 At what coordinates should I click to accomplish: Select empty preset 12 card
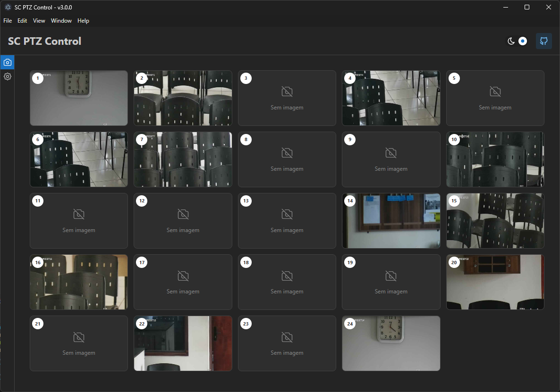tap(183, 221)
